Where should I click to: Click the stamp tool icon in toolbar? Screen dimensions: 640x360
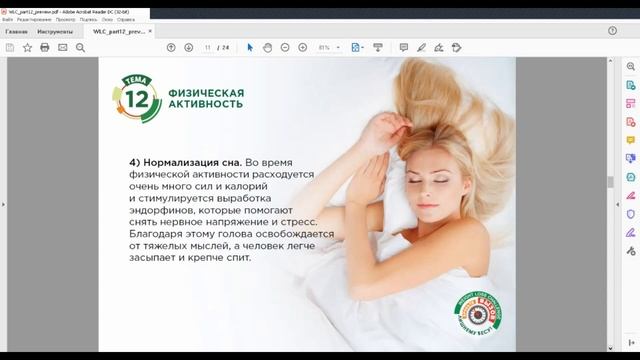(x=457, y=48)
